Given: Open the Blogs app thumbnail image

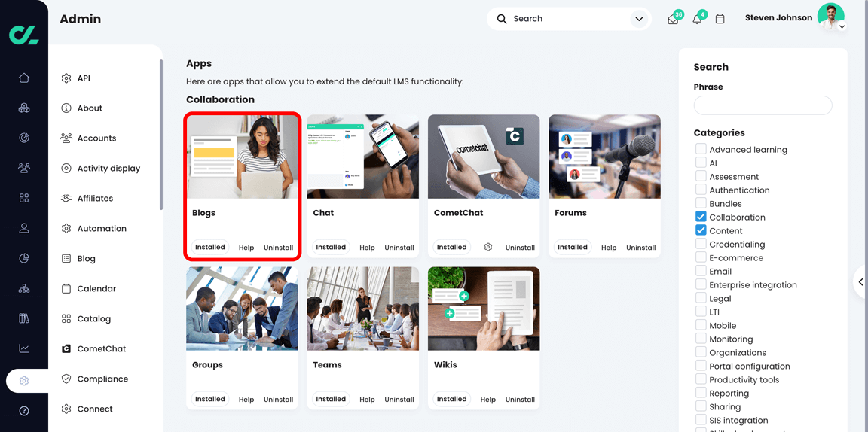Looking at the screenshot, I should point(243,157).
